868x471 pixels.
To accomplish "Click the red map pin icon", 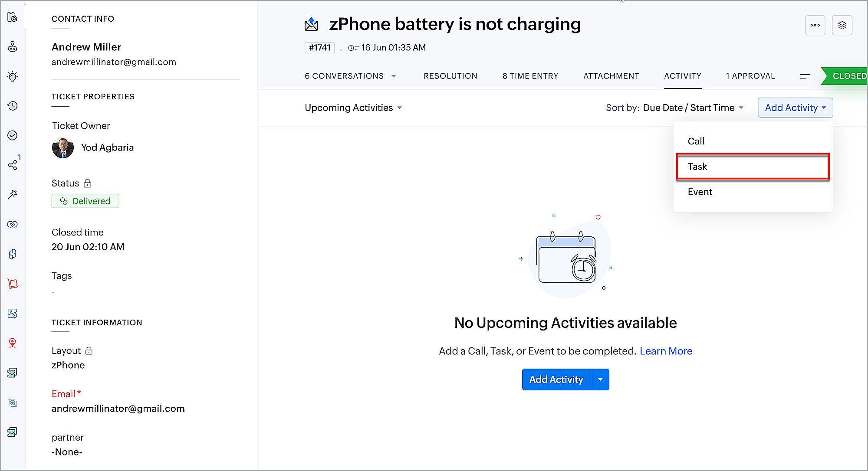I will tap(13, 343).
